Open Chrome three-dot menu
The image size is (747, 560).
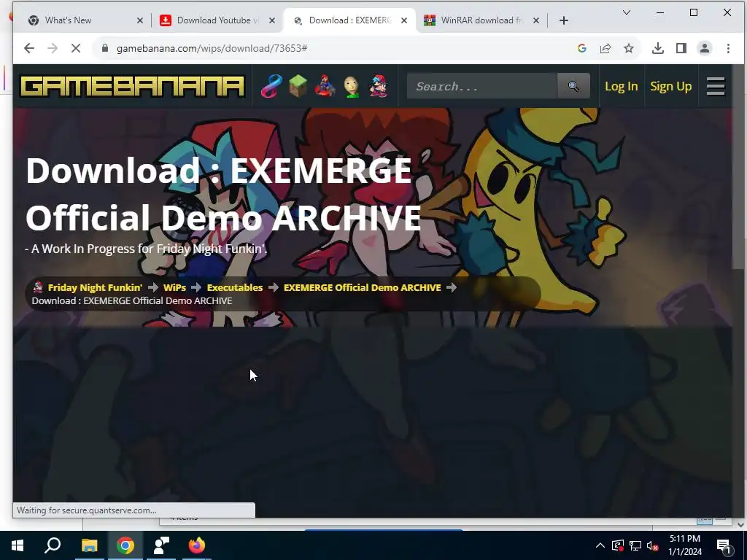pos(728,48)
